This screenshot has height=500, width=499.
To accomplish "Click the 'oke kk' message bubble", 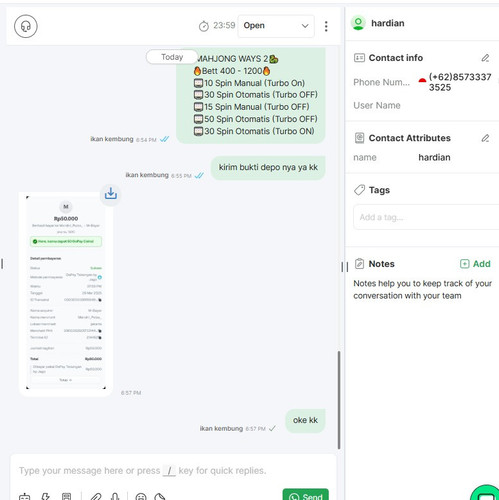I will [305, 420].
